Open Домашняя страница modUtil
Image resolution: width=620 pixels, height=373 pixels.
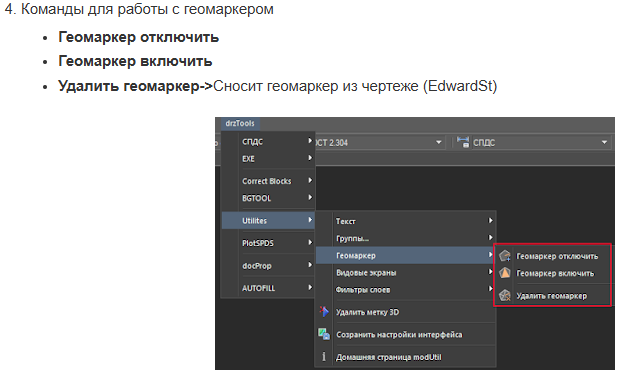pyautogui.click(x=405, y=357)
